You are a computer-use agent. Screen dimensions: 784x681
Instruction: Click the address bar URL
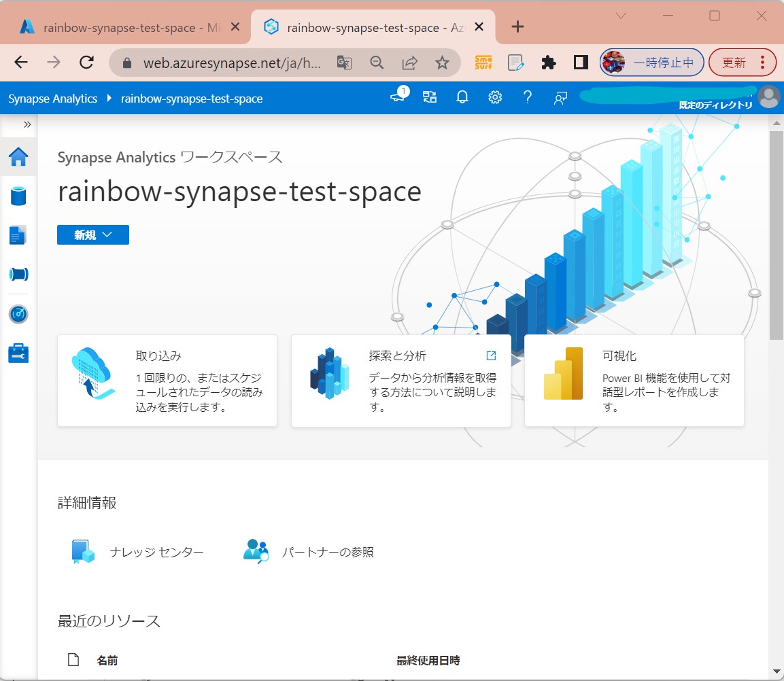[x=232, y=63]
